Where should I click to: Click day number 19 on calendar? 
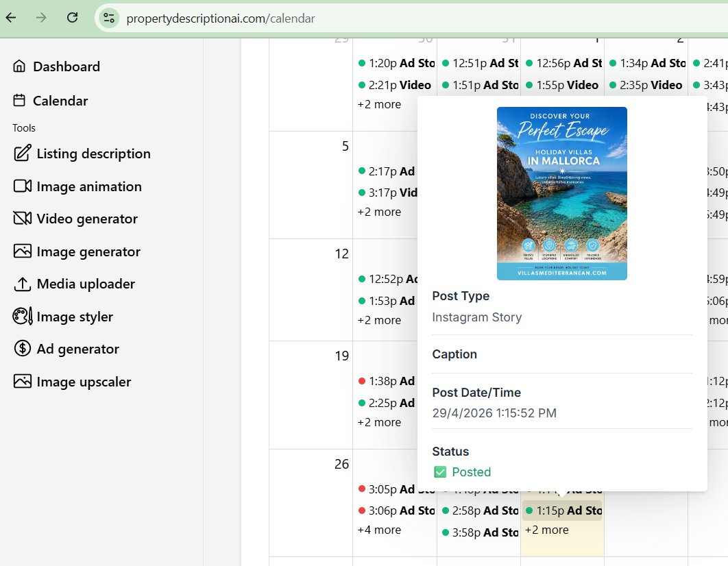tap(341, 356)
